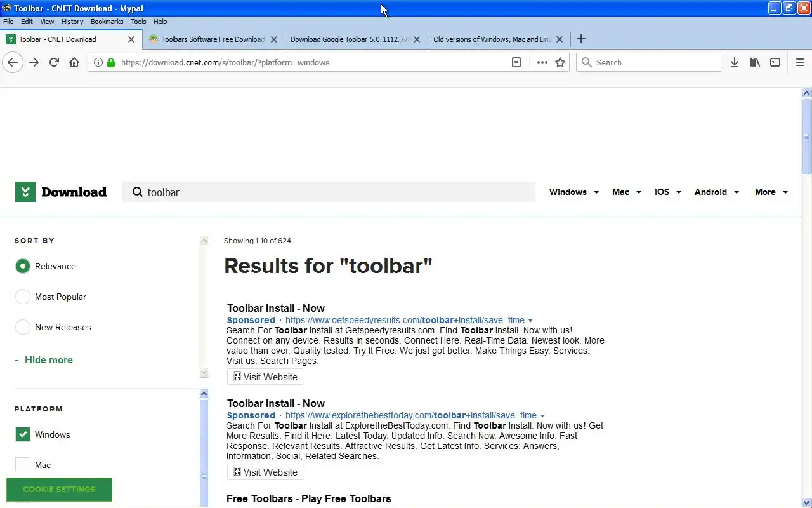This screenshot has height=508, width=812.
Task: Open a new tab with plus
Action: [x=580, y=39]
